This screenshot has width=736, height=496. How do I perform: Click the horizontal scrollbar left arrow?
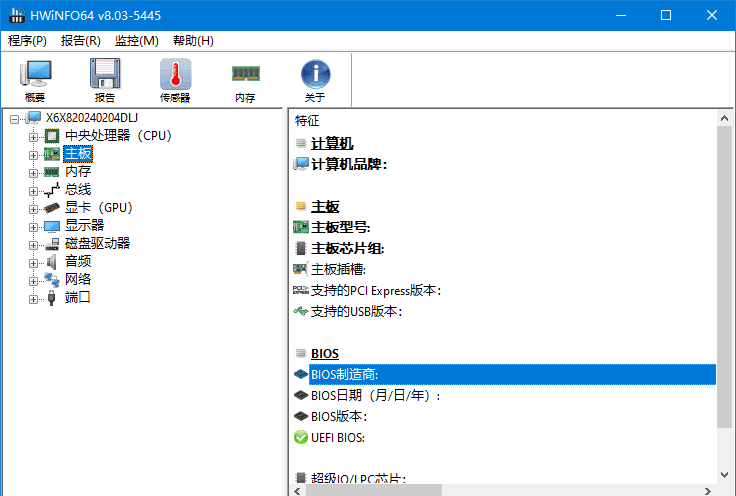pyautogui.click(x=297, y=491)
